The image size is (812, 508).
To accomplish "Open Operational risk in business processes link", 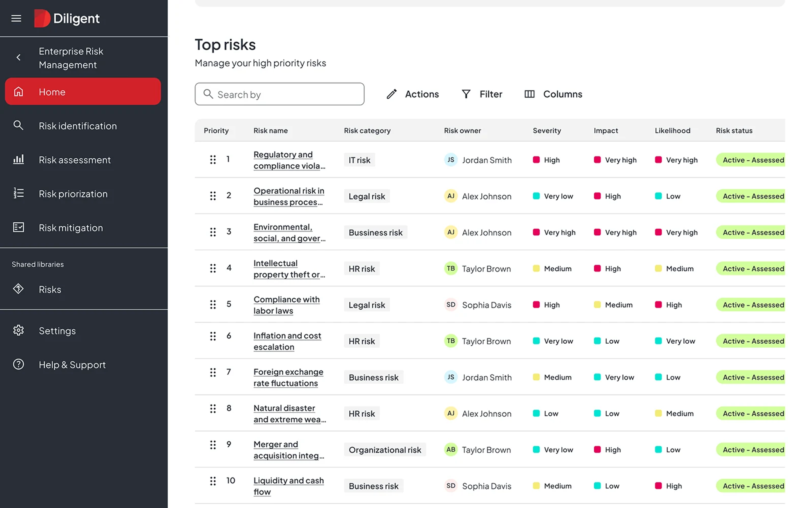I will [289, 196].
